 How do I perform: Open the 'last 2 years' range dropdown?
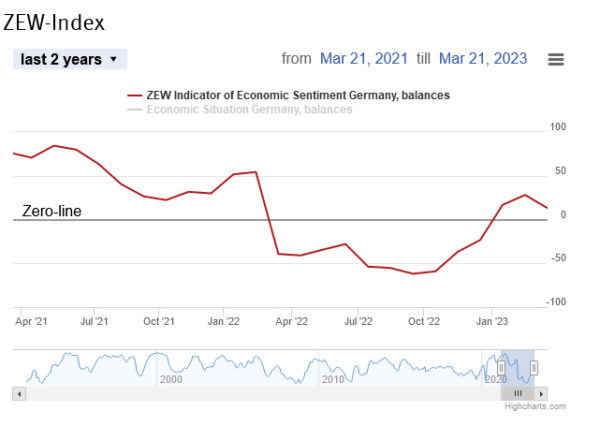point(70,59)
